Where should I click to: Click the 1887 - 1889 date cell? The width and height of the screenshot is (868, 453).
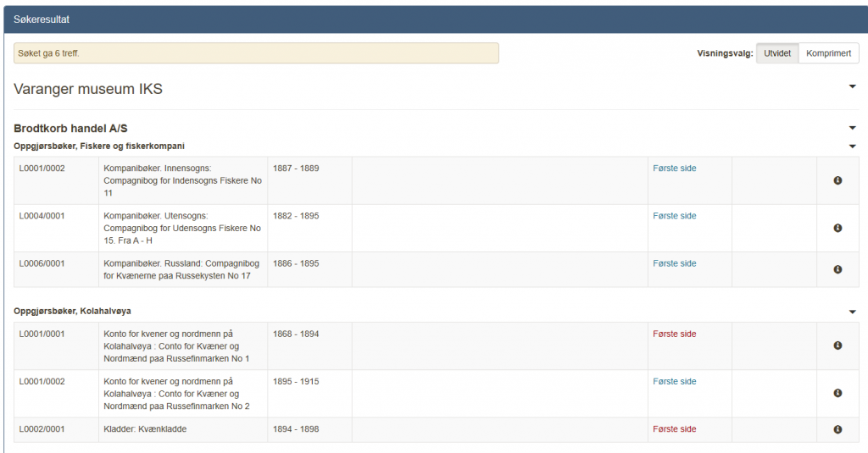click(x=310, y=181)
